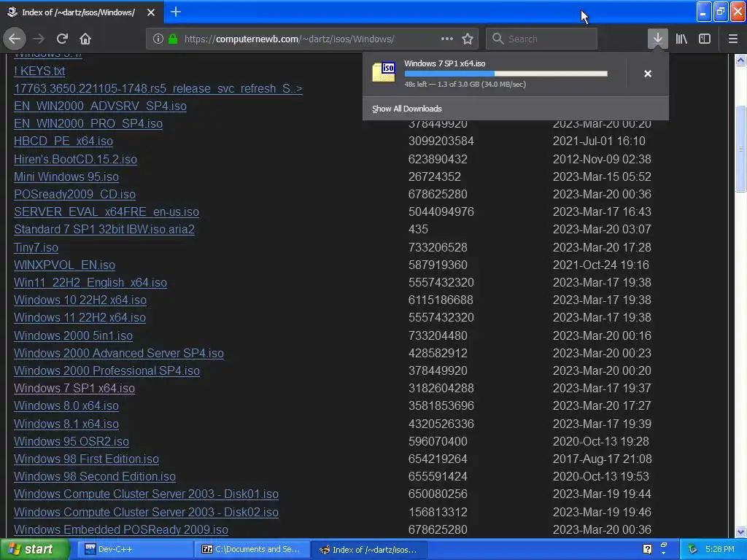Download Windows 98 Second Edition.iso

95,477
